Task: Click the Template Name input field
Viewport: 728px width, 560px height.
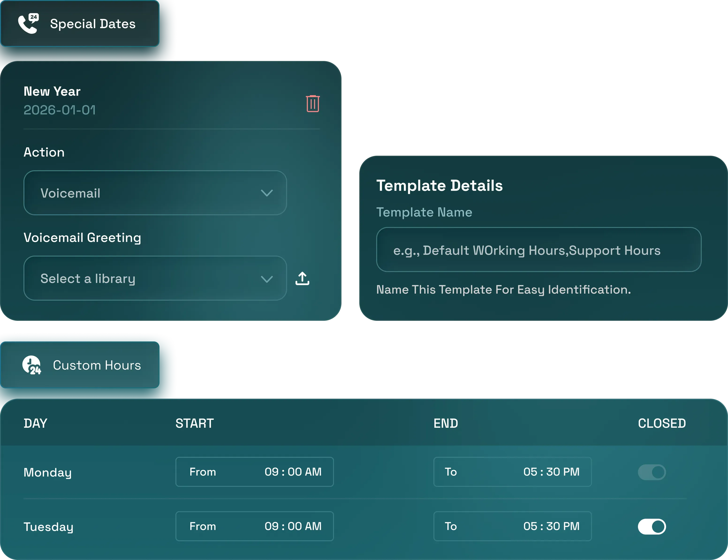Action: [539, 250]
